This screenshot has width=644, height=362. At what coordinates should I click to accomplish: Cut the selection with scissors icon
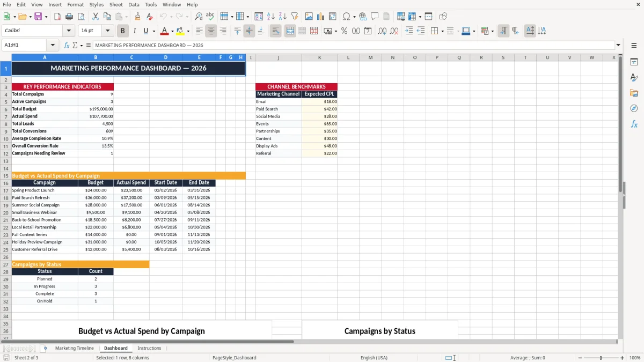tap(96, 17)
